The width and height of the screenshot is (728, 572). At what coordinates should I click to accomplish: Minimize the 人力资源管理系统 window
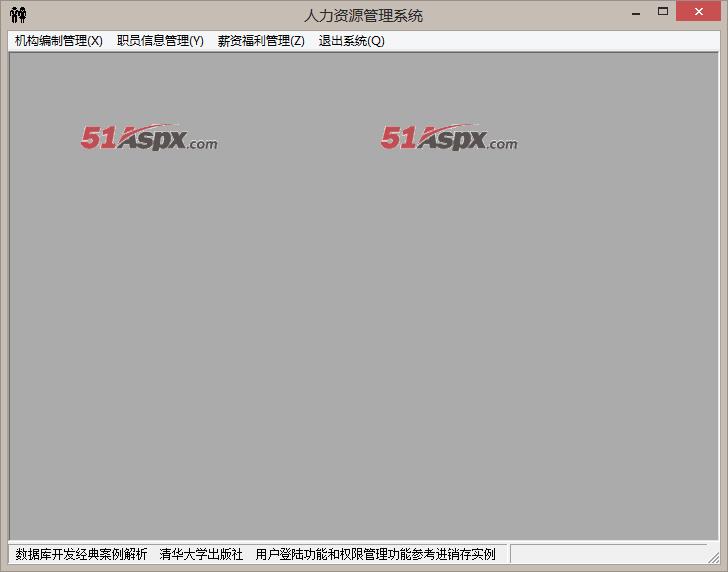coord(636,13)
